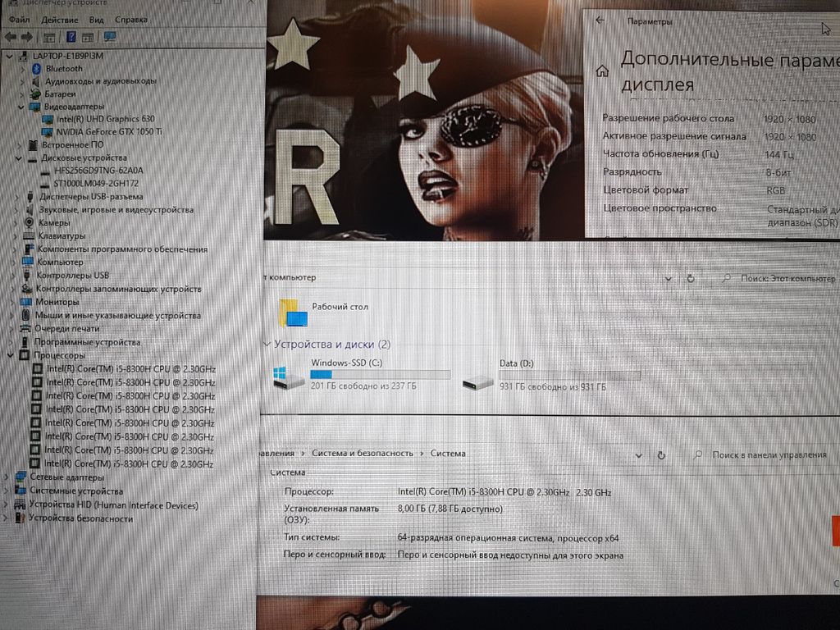Click the refresh icon in Explorer address bar
840x630 pixels.
(691, 278)
